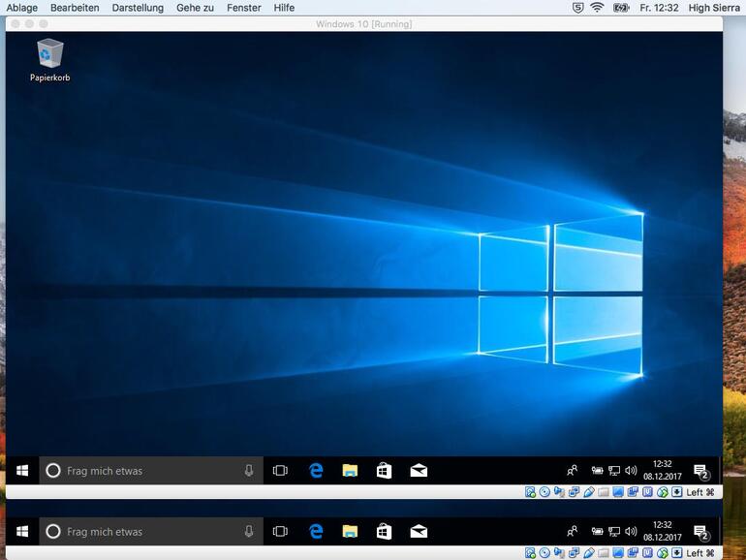Open People icon in main VM system tray

(x=572, y=471)
